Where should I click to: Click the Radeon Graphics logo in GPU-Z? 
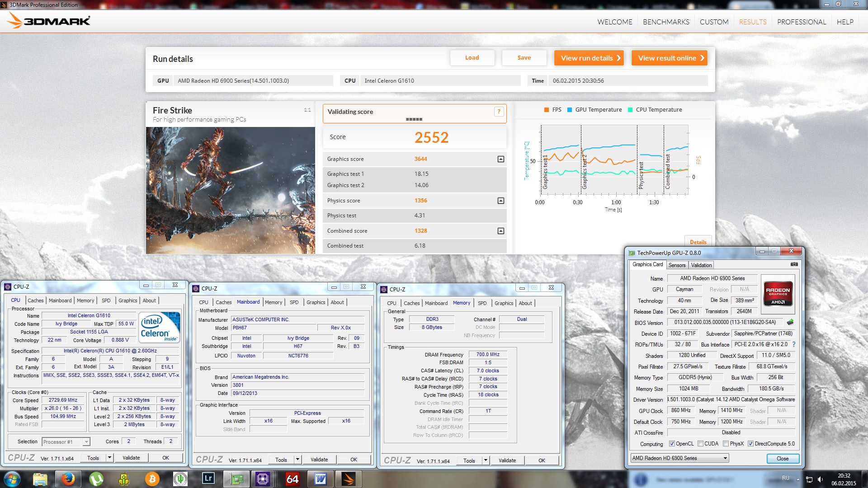tap(778, 294)
